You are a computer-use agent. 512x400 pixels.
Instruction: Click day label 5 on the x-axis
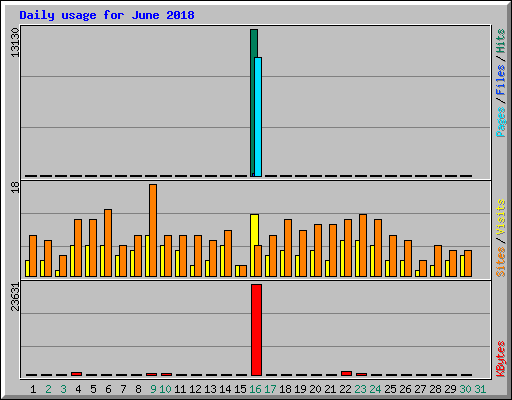tap(93, 389)
